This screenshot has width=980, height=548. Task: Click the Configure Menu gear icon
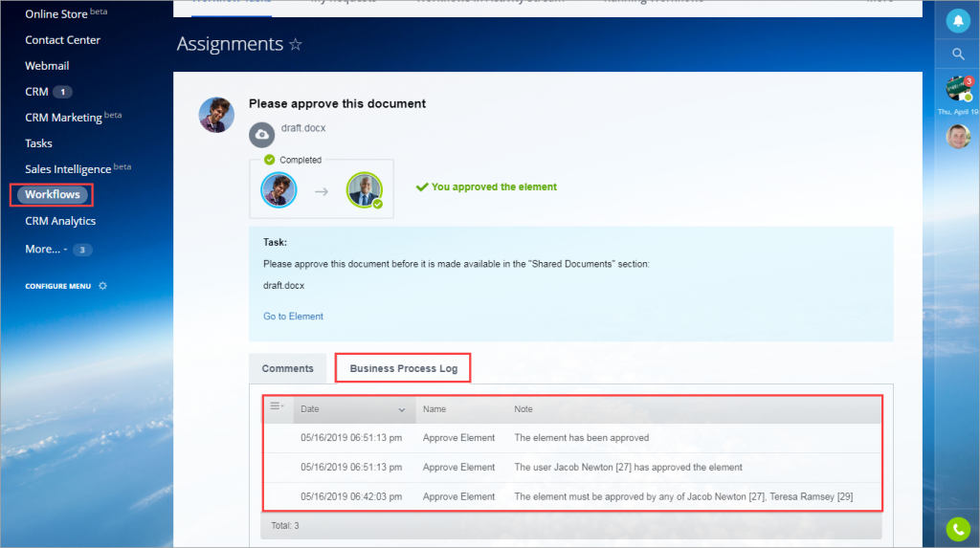point(103,286)
